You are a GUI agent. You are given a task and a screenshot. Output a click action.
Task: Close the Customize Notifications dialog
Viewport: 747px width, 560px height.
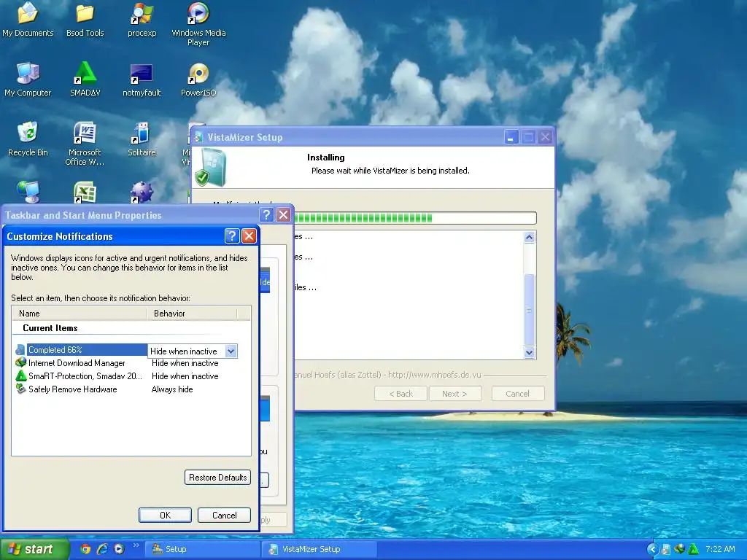(x=249, y=236)
